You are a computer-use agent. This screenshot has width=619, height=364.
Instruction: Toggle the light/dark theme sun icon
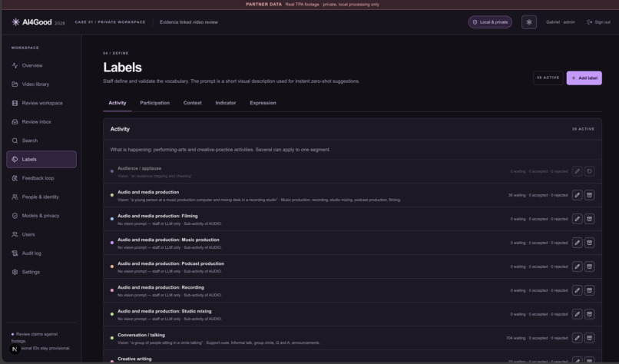(x=528, y=22)
